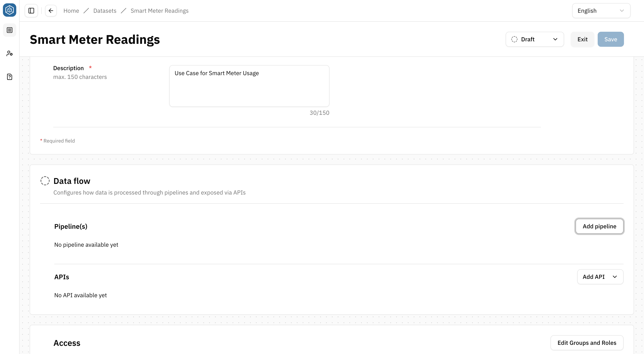Go back with the arrow button
Image resolution: width=644 pixels, height=354 pixels.
pos(51,11)
